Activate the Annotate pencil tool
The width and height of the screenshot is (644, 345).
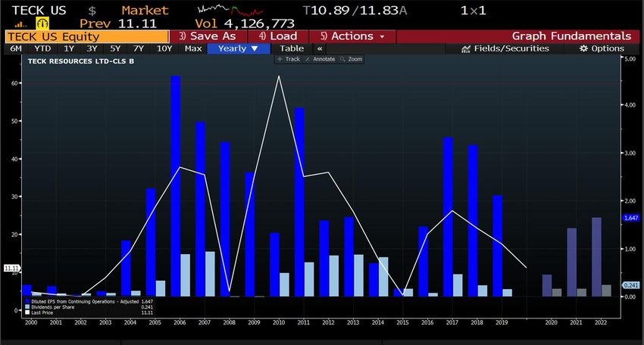[x=320, y=60]
